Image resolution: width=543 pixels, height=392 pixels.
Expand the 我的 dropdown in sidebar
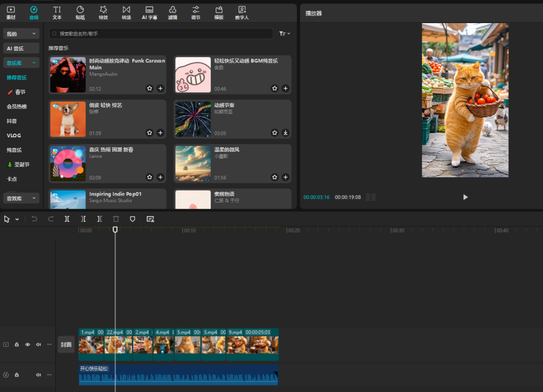click(21, 34)
